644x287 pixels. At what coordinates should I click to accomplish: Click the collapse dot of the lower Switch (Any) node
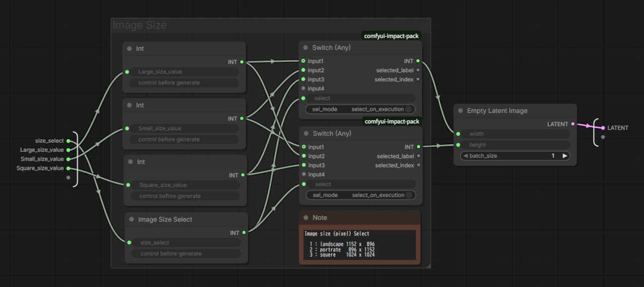click(x=306, y=134)
